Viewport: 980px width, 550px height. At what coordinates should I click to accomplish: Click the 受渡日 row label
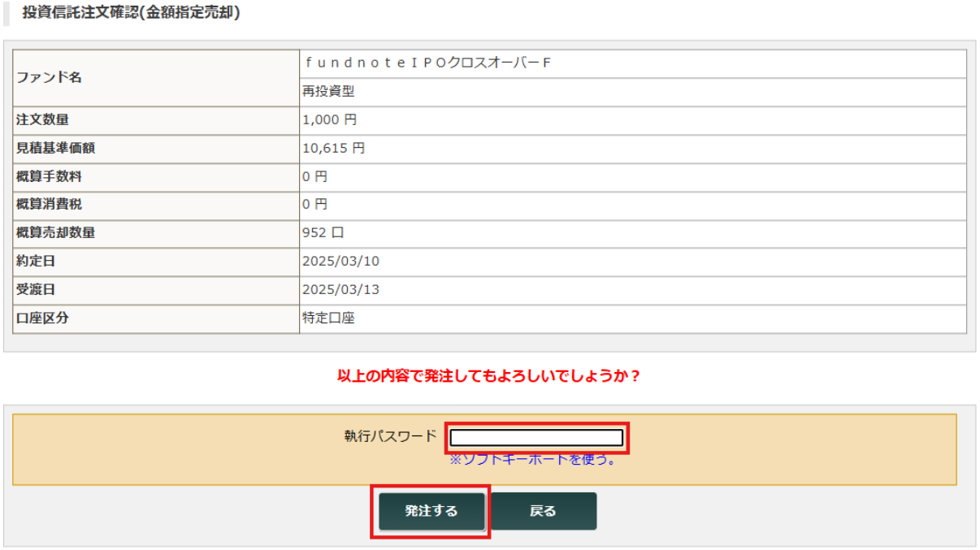tap(36, 289)
